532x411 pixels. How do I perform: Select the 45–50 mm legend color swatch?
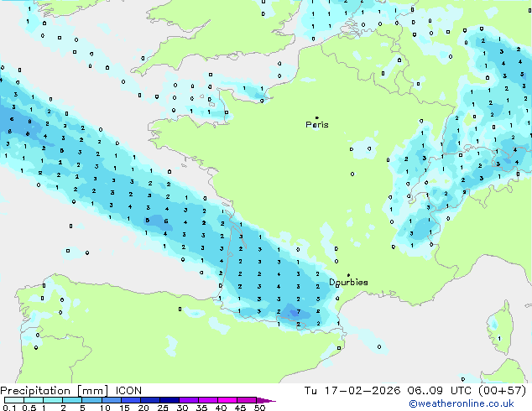click(247, 400)
